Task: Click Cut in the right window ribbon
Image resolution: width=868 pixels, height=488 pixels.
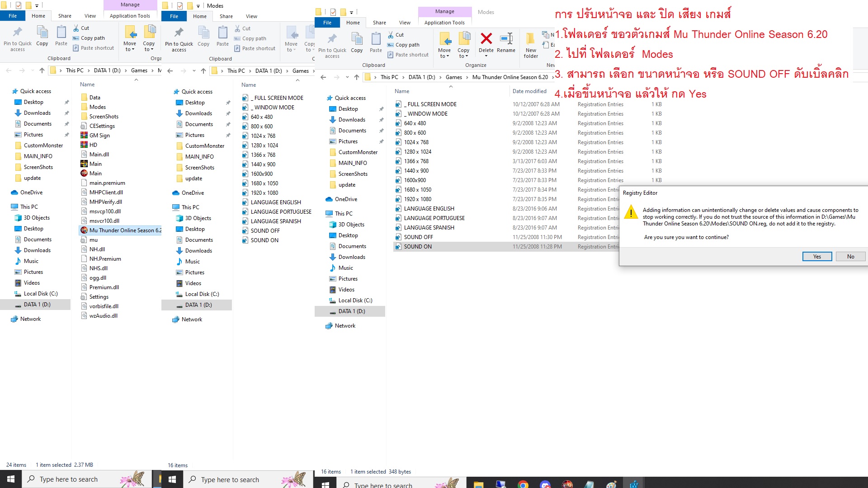Action: point(396,35)
